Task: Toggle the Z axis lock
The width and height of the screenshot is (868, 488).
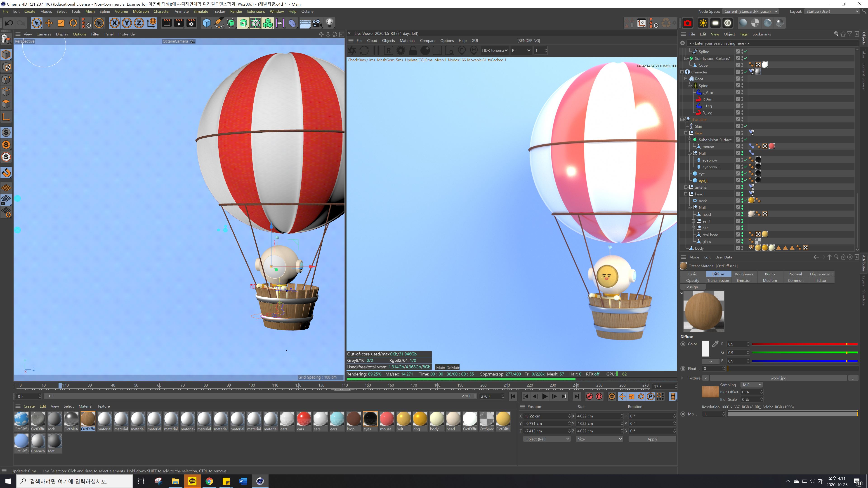Action: tap(139, 23)
